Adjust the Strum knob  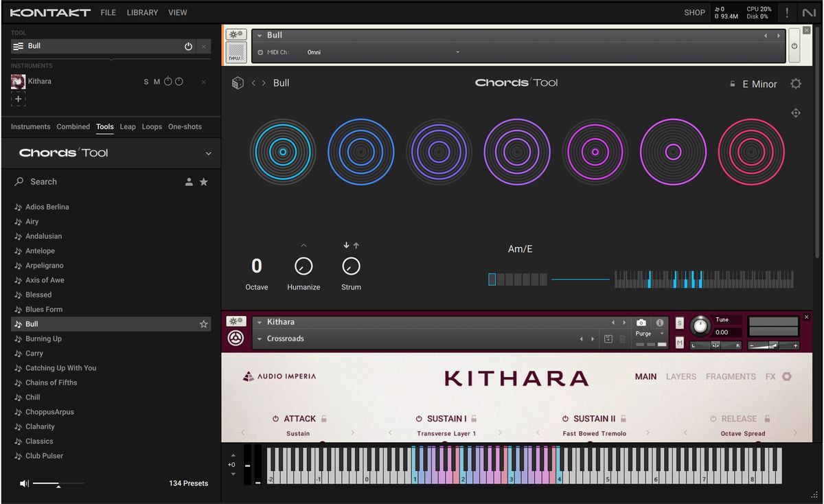350,266
